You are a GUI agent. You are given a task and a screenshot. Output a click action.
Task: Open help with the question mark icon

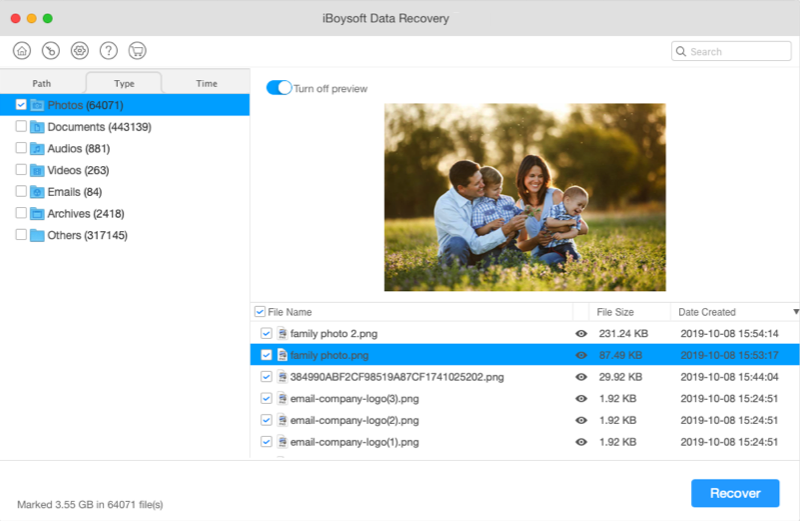coord(109,51)
